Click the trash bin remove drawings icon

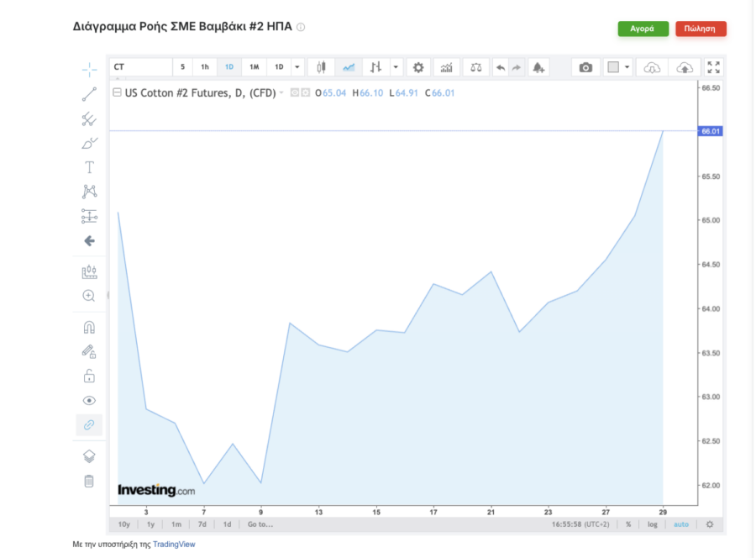[89, 482]
